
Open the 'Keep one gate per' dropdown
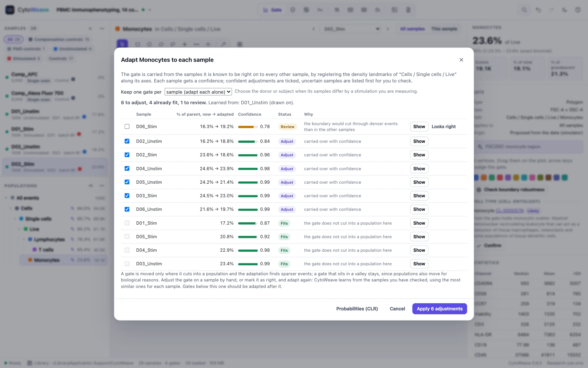[198, 92]
